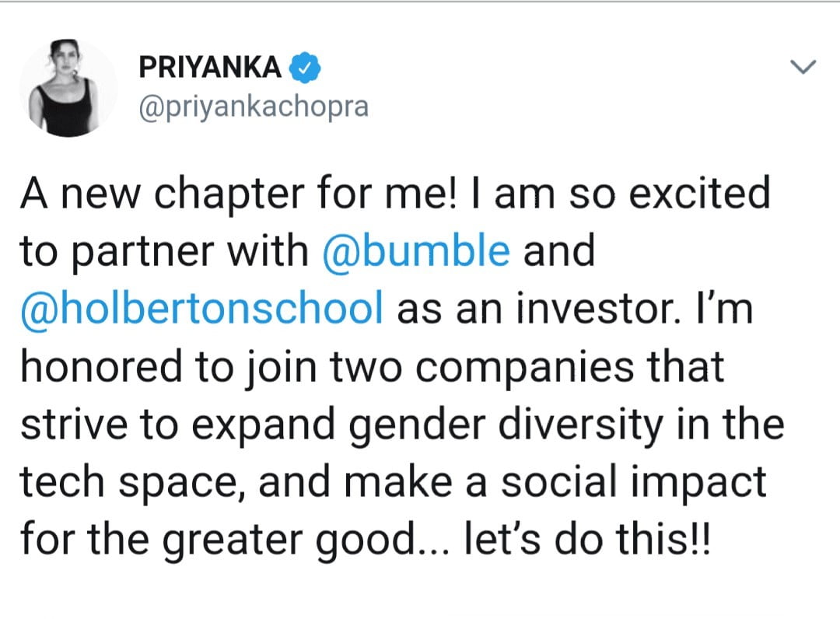Click the phrase "tech space"
The height and width of the screenshot is (619, 840).
point(132,481)
